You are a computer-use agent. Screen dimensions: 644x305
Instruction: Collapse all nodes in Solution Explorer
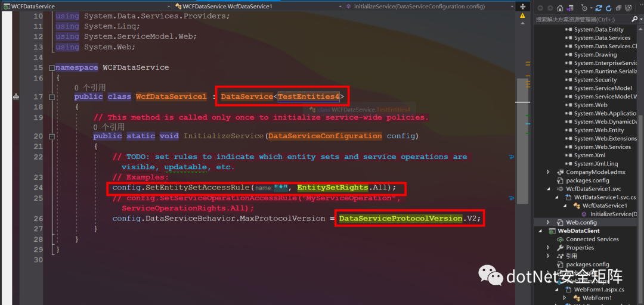[618, 8]
